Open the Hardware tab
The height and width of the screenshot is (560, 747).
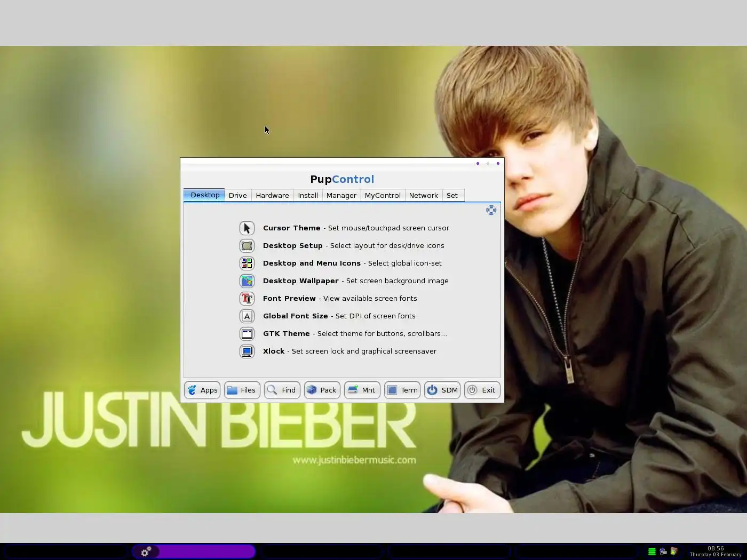tap(272, 196)
